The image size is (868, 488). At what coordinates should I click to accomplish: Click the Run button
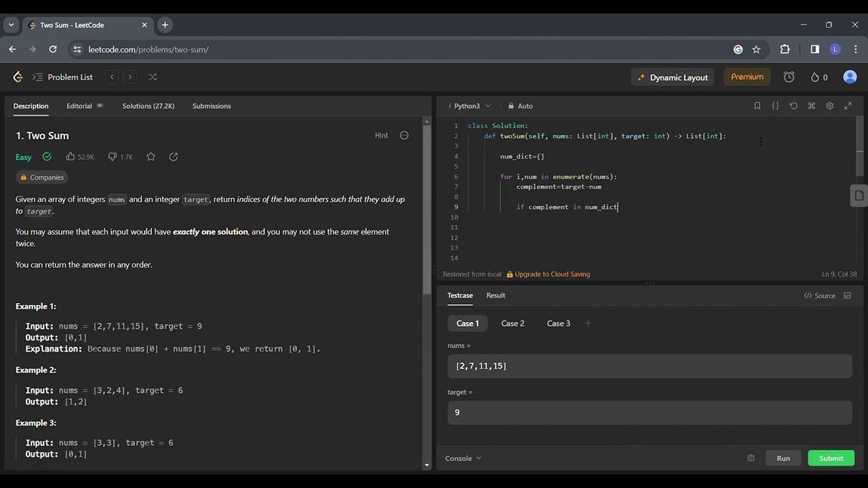(x=783, y=458)
